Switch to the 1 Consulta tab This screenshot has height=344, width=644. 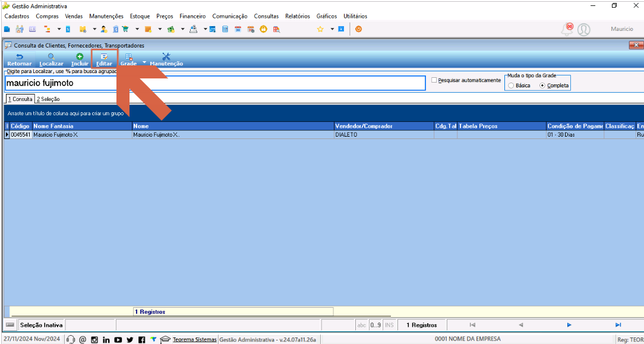(x=20, y=99)
